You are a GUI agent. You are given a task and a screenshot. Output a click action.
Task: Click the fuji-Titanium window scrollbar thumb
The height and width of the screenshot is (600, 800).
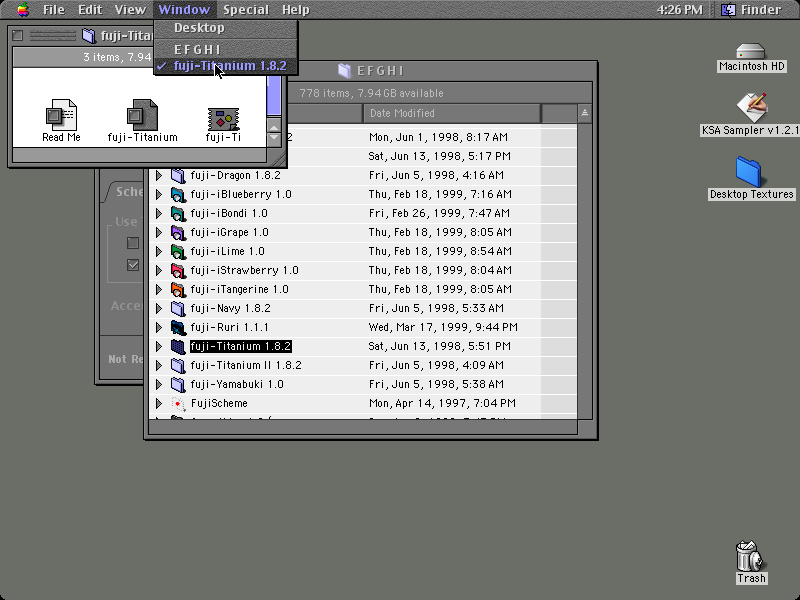coord(274,95)
